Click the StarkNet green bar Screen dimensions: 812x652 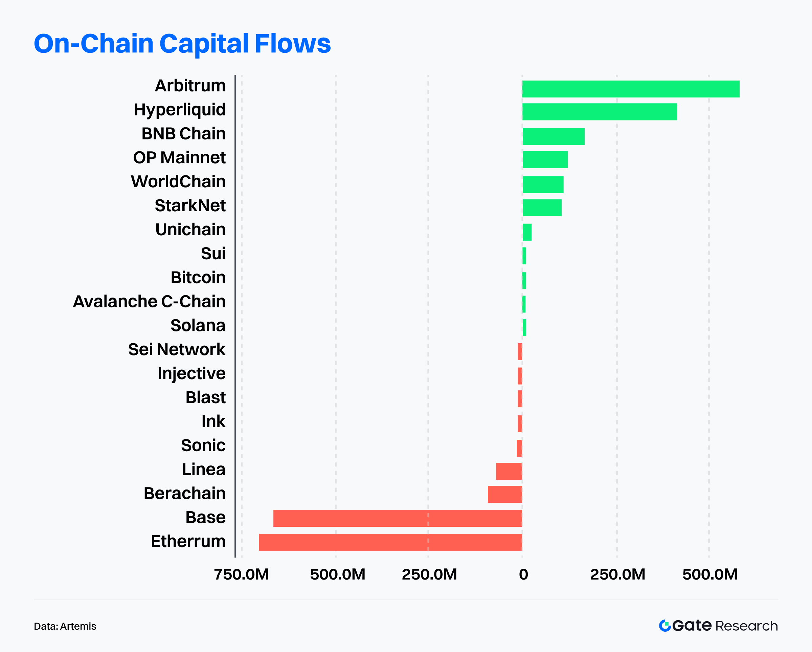(542, 208)
